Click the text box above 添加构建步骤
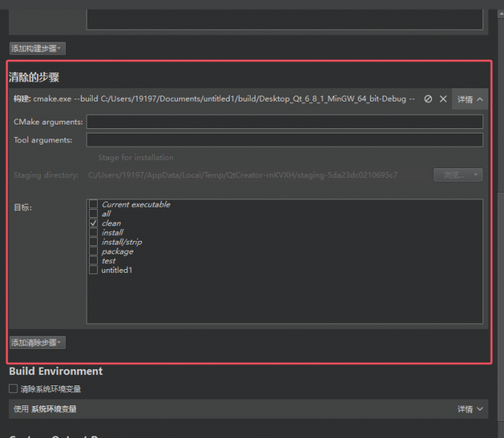Image resolution: width=504 pixels, height=438 pixels. pyautogui.click(x=285, y=19)
